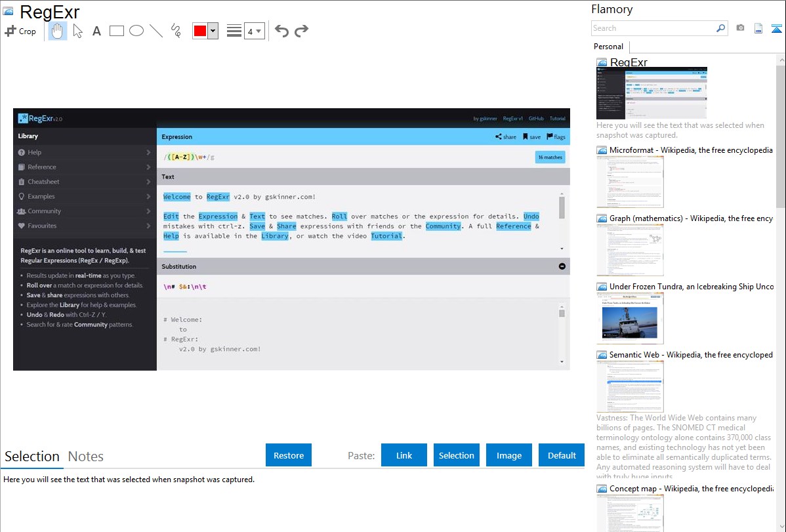Switch to the Notes tab
The height and width of the screenshot is (532, 786).
tap(86, 457)
